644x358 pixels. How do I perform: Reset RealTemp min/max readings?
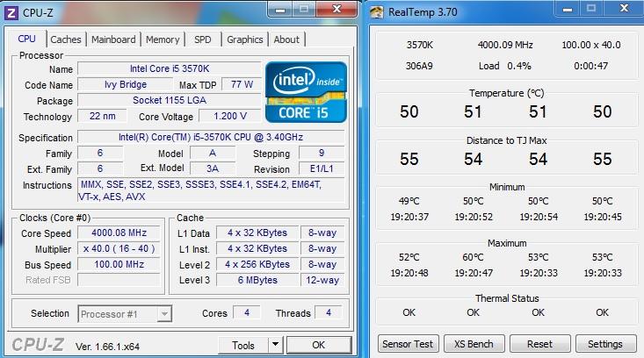click(x=539, y=344)
